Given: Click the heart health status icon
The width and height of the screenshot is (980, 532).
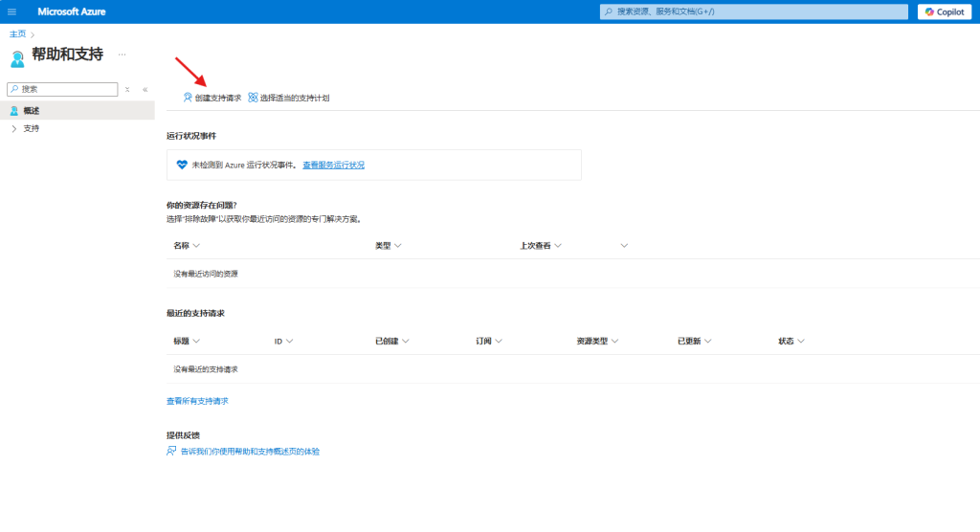Looking at the screenshot, I should [182, 165].
